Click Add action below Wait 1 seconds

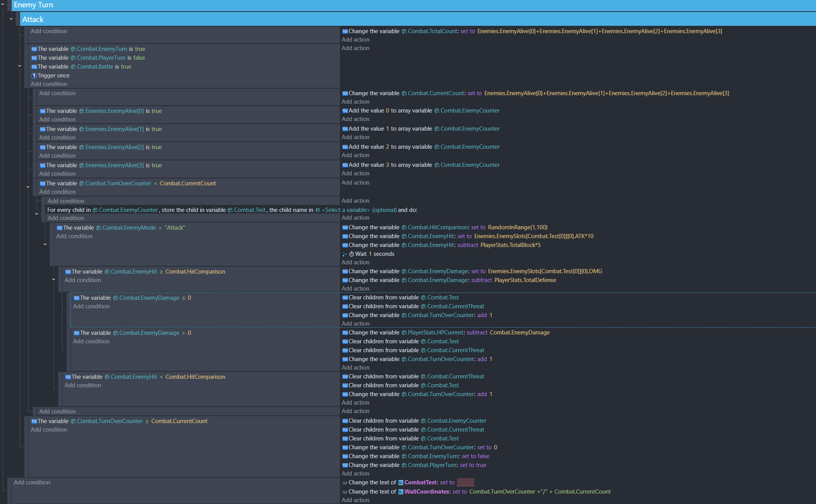click(x=355, y=262)
